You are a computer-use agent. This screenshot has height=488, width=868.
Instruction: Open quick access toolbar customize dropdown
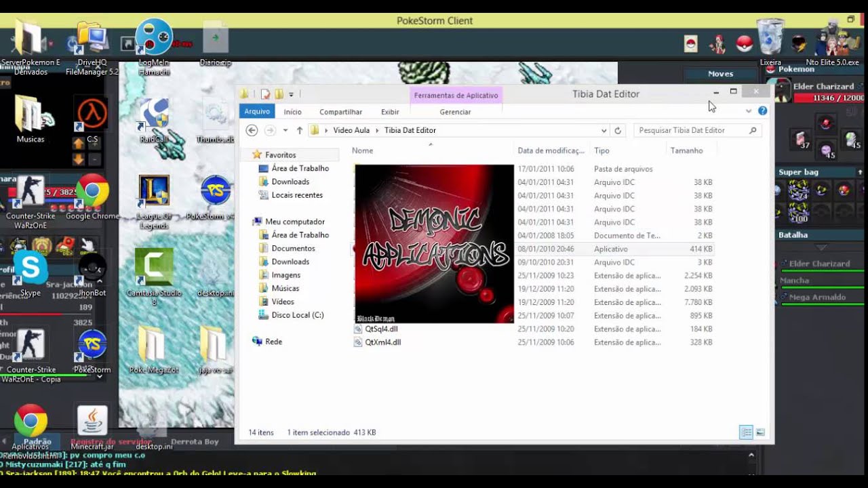pos(291,94)
